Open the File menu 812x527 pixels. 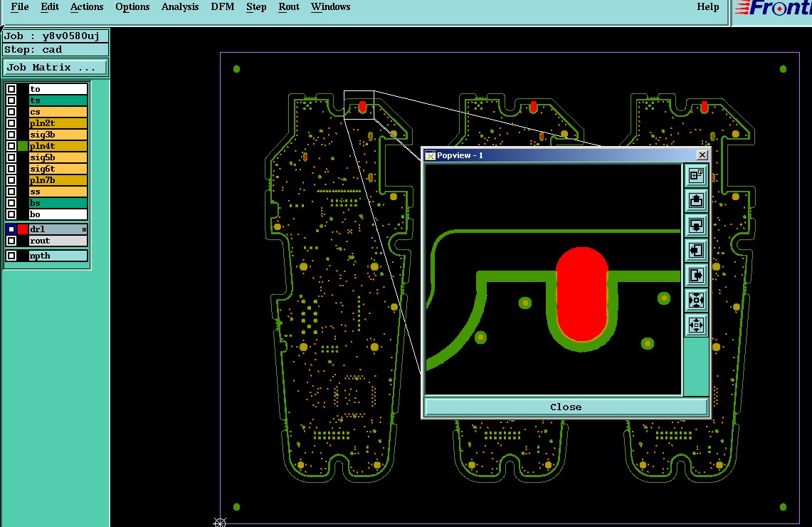tap(20, 6)
